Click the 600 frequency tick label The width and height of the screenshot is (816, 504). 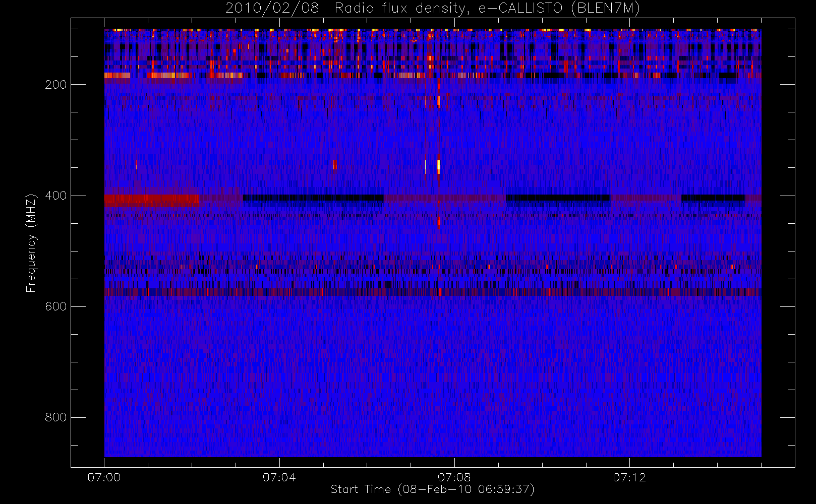point(55,306)
